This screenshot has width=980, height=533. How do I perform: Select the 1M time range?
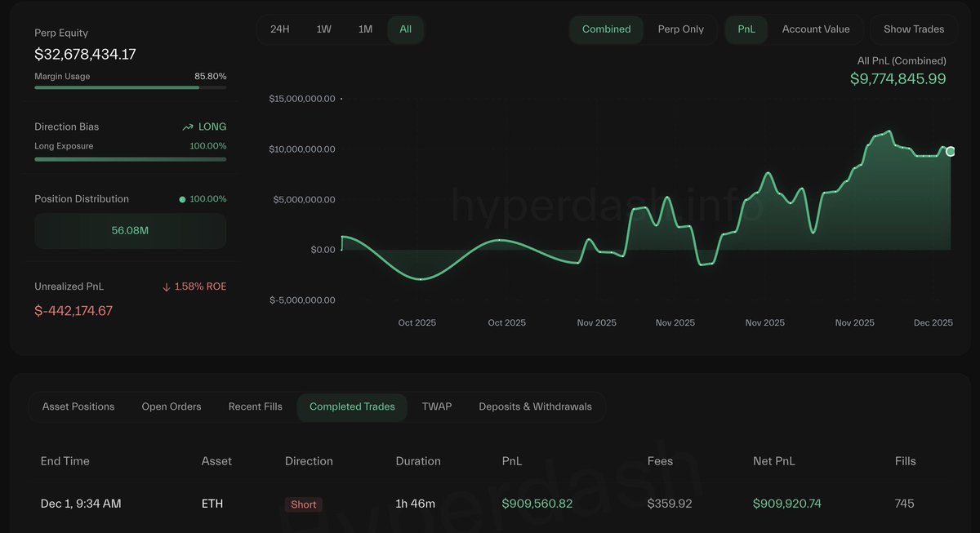365,29
